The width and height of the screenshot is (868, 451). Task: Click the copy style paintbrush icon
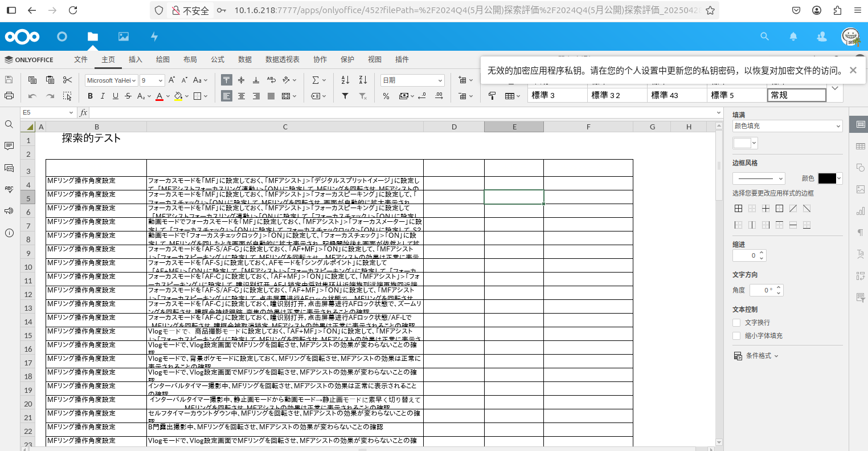click(x=492, y=96)
